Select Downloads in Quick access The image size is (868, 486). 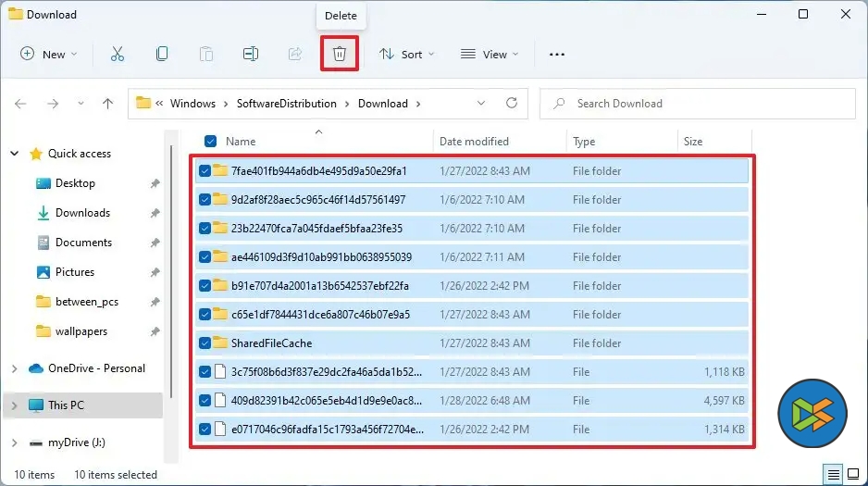click(x=82, y=213)
